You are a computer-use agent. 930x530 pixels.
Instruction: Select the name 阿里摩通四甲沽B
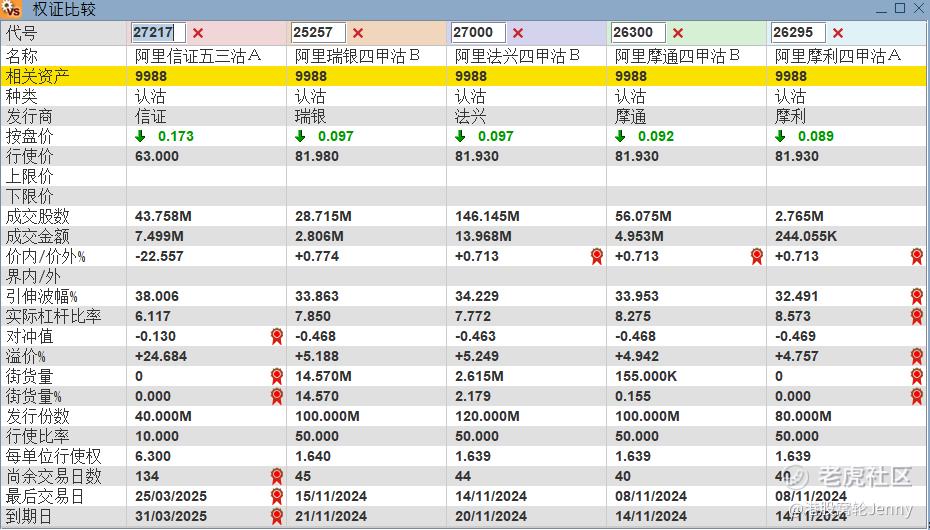point(678,56)
